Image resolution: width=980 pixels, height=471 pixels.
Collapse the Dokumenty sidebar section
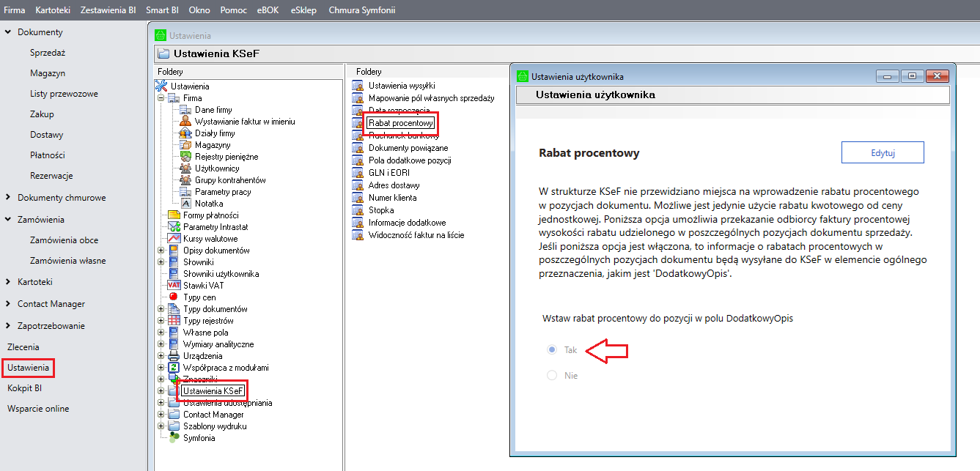click(x=8, y=32)
